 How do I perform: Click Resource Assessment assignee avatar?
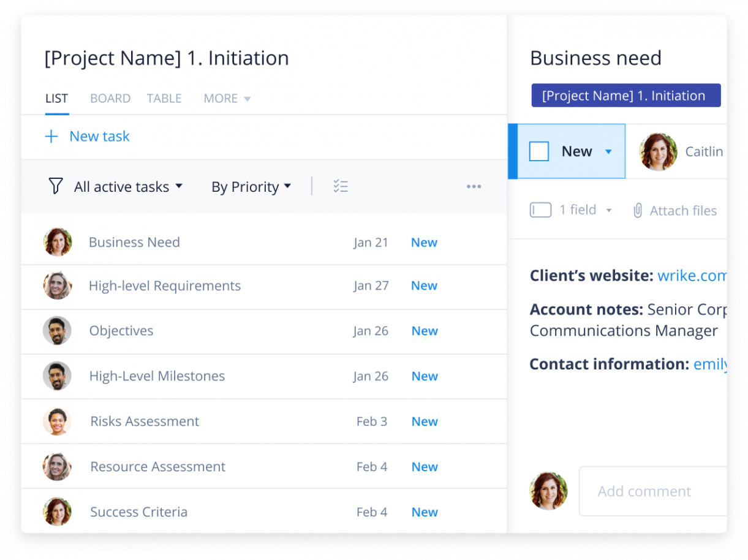click(58, 467)
